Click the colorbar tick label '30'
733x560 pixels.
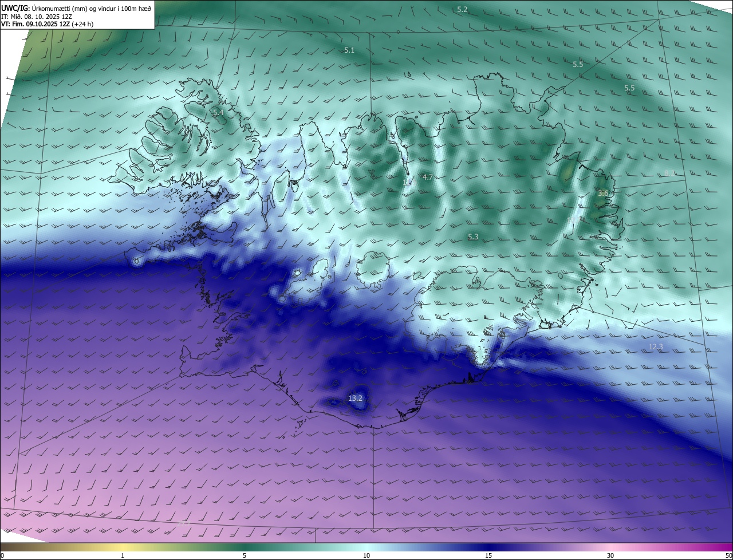(x=610, y=555)
